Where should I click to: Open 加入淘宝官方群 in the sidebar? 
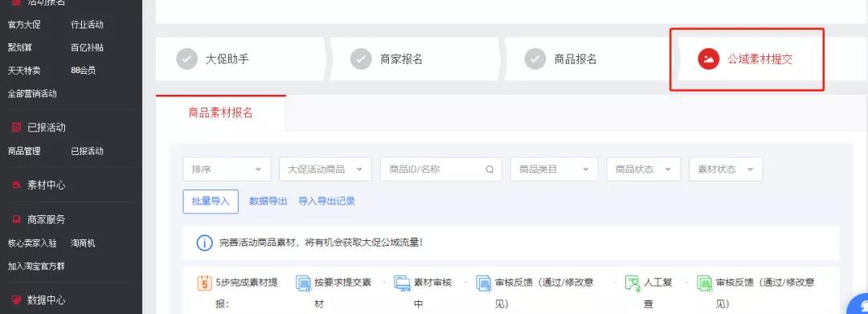tap(36, 267)
